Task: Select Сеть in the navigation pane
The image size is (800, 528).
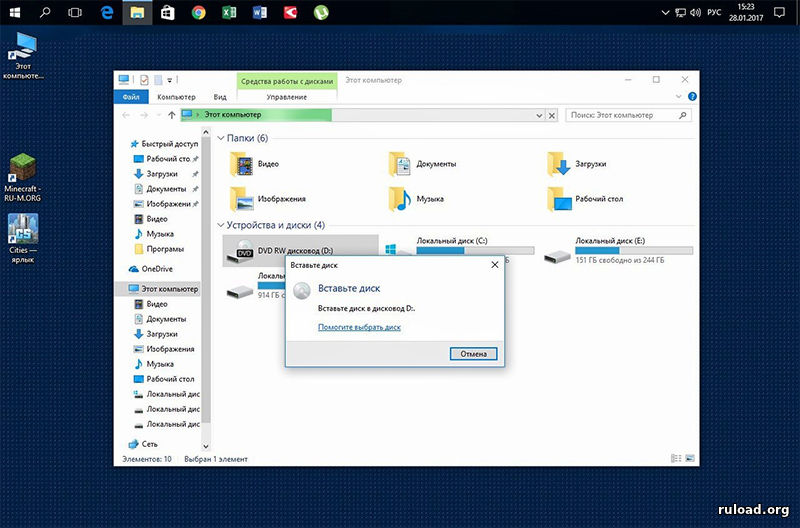Action: pyautogui.click(x=143, y=444)
